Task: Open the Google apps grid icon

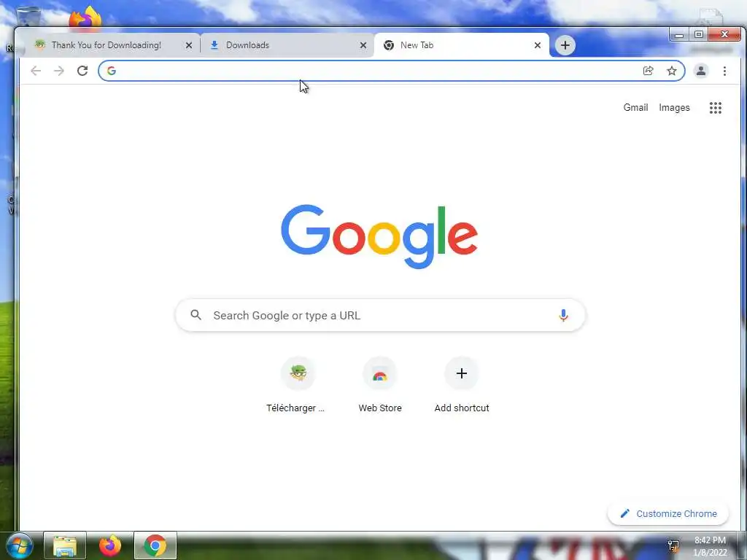Action: pos(716,108)
